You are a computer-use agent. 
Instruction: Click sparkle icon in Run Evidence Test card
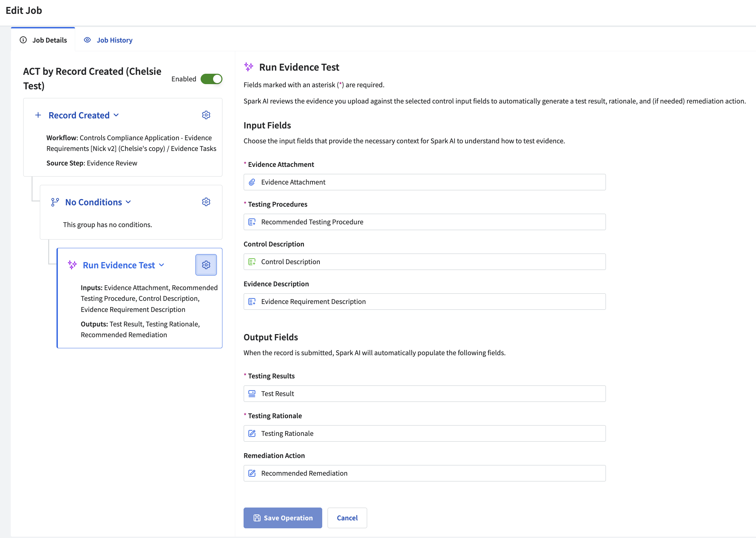point(72,265)
